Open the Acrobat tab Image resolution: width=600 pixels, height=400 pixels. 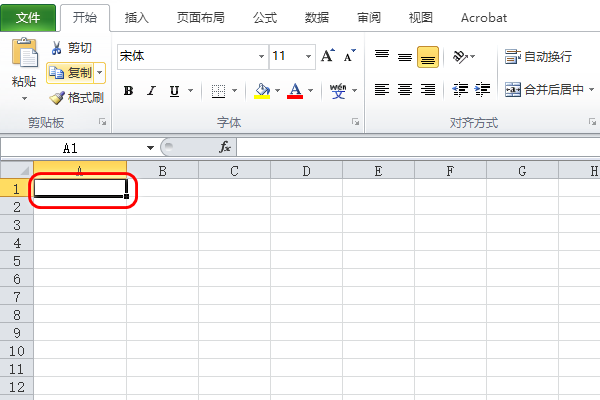click(x=484, y=18)
